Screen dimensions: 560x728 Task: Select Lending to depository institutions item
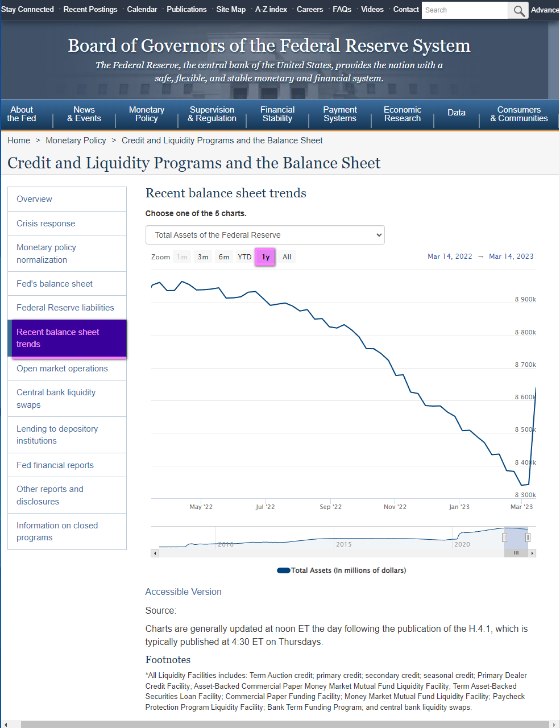point(67,435)
